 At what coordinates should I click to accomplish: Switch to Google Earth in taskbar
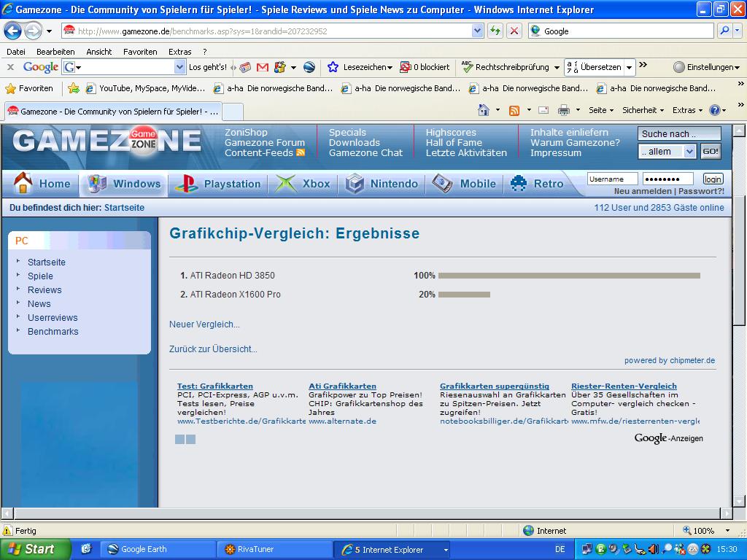(x=158, y=549)
